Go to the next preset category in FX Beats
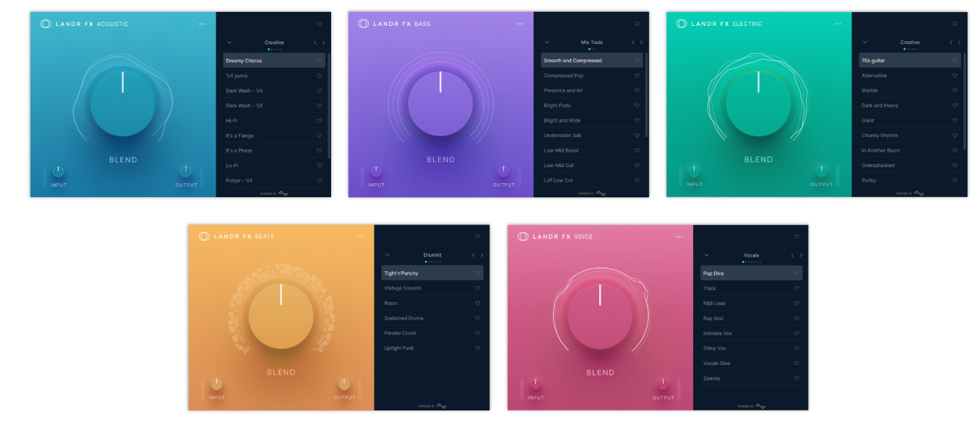The height and width of the screenshot is (437, 980). [x=482, y=255]
